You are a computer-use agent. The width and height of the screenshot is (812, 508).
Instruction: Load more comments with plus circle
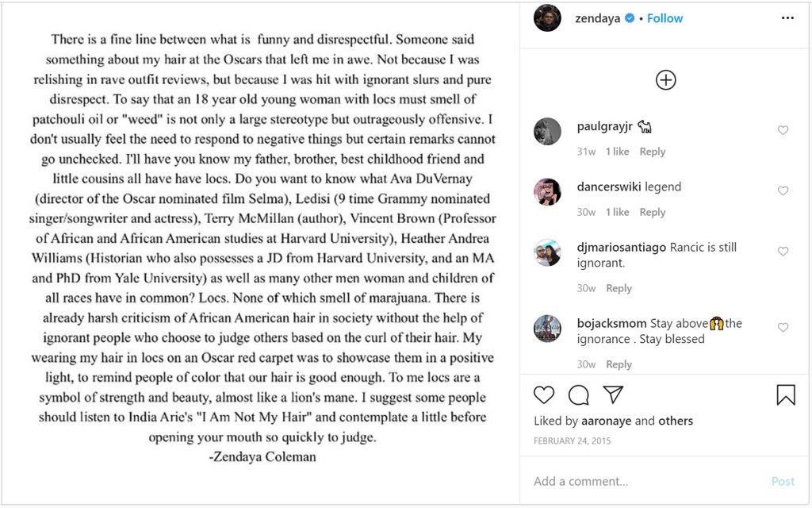tap(665, 79)
